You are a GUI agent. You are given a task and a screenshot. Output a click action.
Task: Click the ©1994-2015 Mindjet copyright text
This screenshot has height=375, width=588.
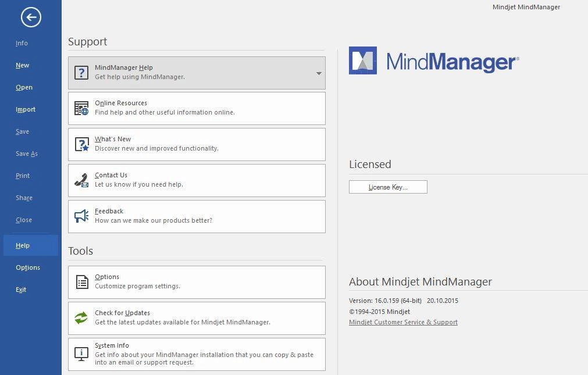coord(380,312)
